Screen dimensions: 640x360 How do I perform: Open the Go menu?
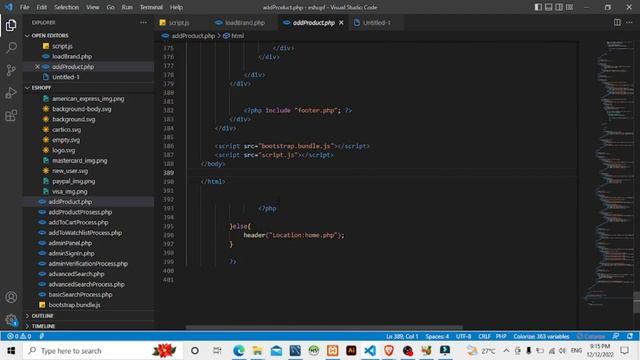[111, 7]
